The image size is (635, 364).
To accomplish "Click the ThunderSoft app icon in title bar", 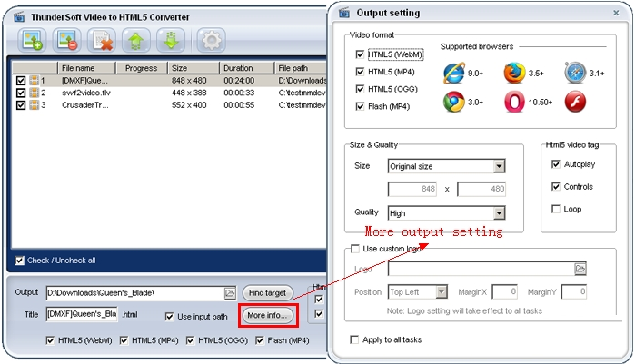I will click(19, 17).
